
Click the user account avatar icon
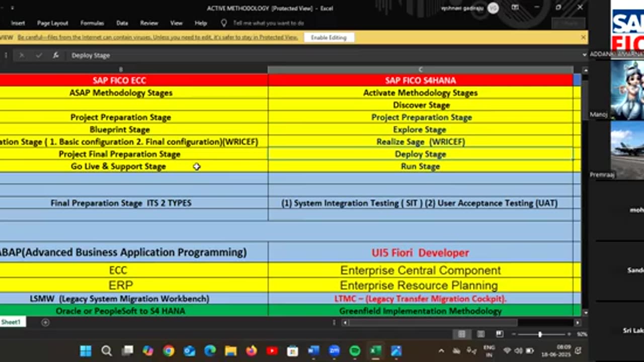pyautogui.click(x=493, y=8)
